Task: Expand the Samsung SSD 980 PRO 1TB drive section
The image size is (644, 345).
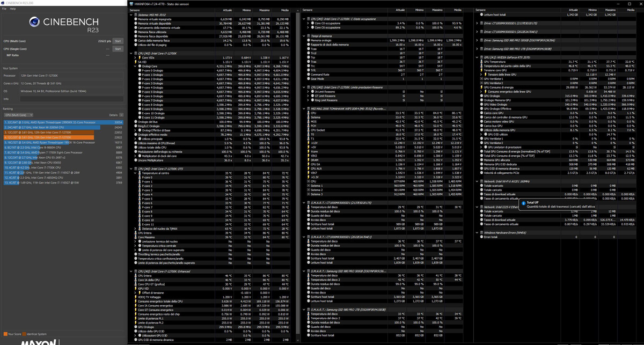Action: (x=478, y=49)
